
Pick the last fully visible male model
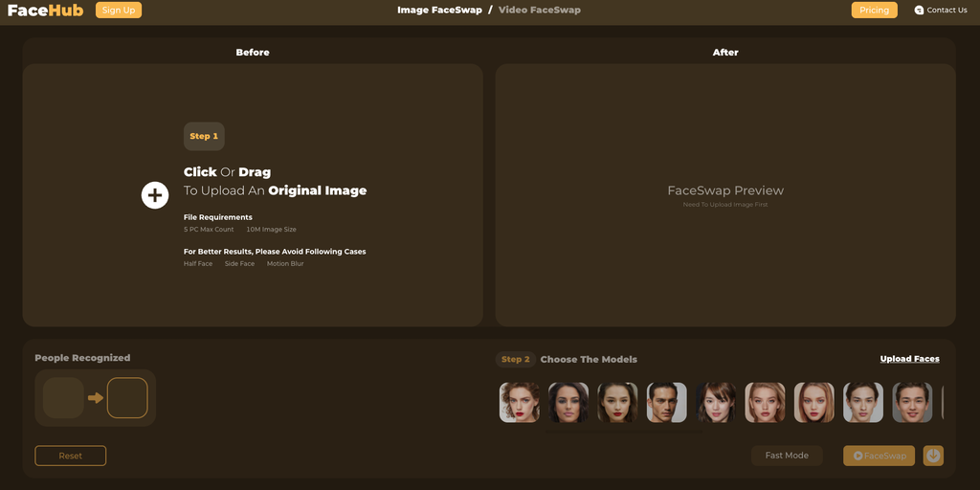(x=912, y=403)
